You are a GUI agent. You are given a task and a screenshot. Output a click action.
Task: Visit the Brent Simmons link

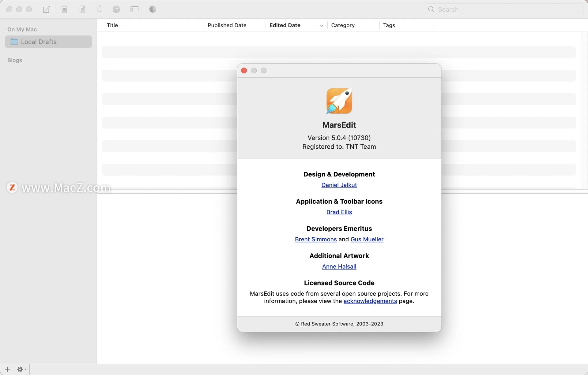coord(316,239)
